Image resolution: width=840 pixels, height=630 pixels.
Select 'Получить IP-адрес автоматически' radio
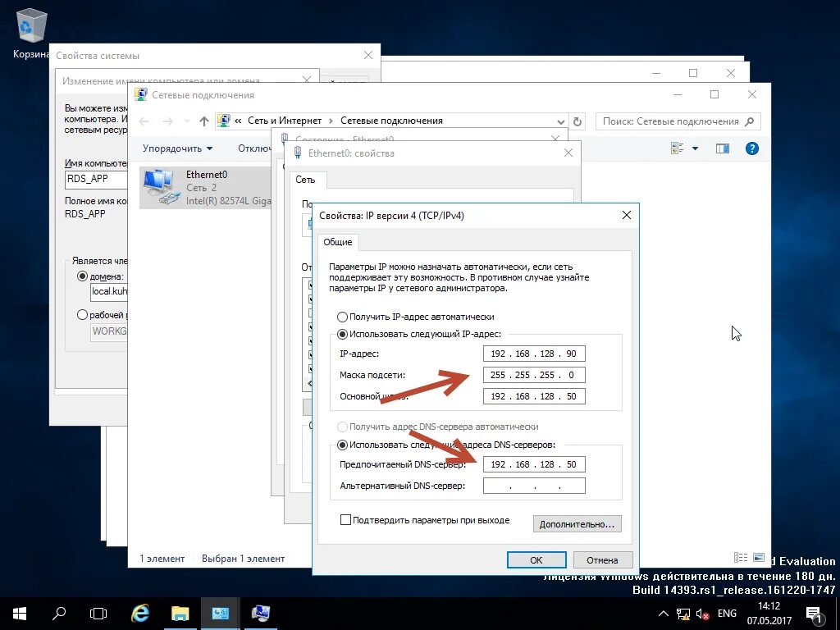coord(342,317)
